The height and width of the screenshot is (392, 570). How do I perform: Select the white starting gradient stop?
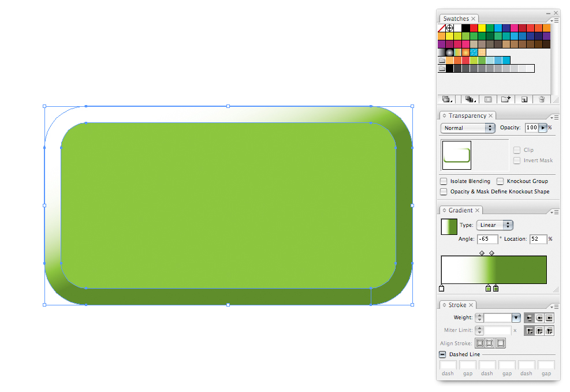coord(442,289)
